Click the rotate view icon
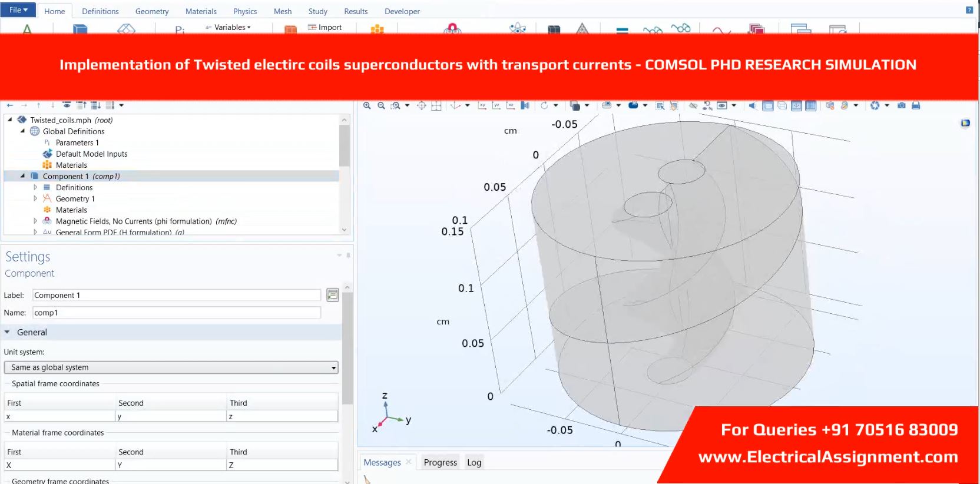Screen dimensions: 980x484 tap(544, 105)
